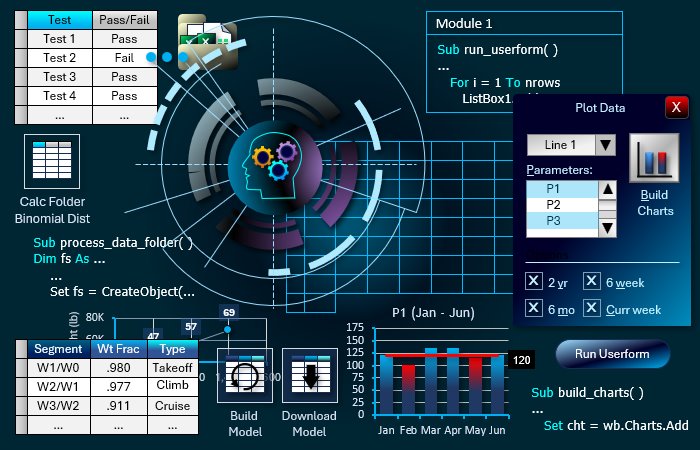Click the AI head gears icon
The width and height of the screenshot is (700, 450).
tap(272, 161)
